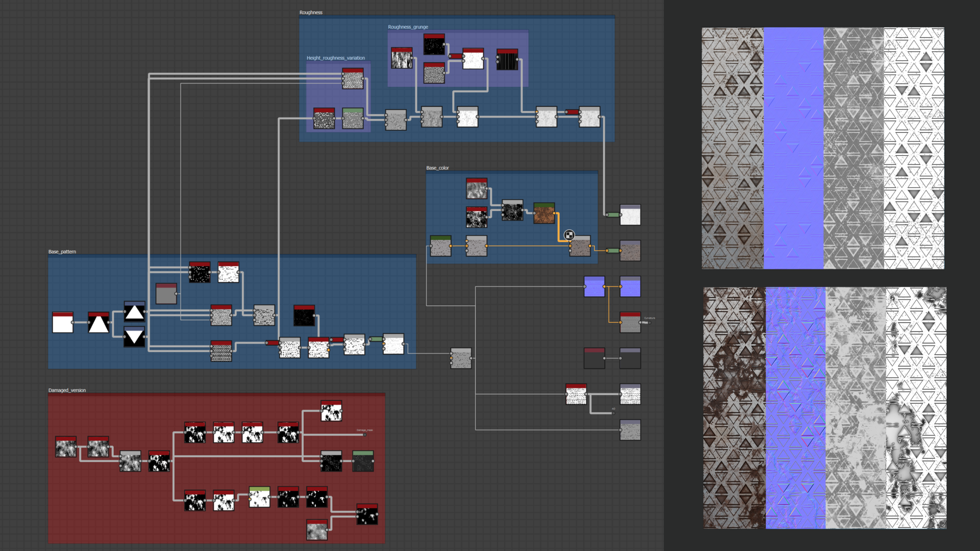The width and height of the screenshot is (980, 551).
Task: Click the Damage_mask output pin
Action: click(x=365, y=434)
